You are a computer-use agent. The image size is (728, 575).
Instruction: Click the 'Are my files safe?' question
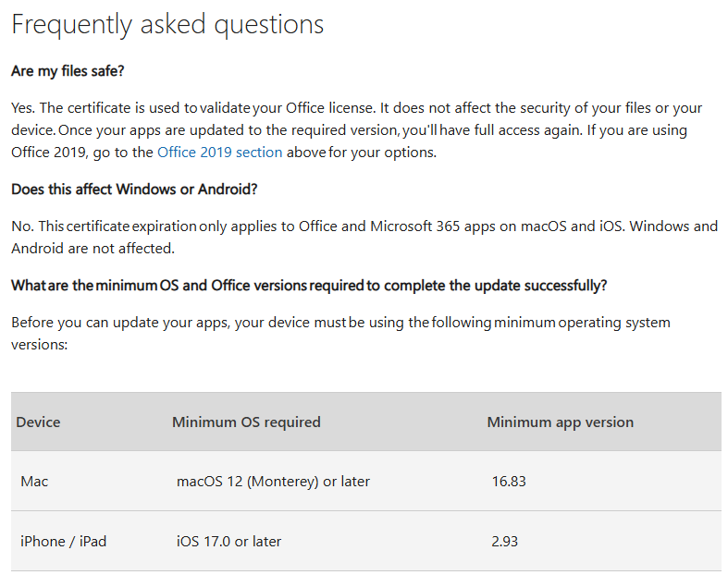click(68, 71)
